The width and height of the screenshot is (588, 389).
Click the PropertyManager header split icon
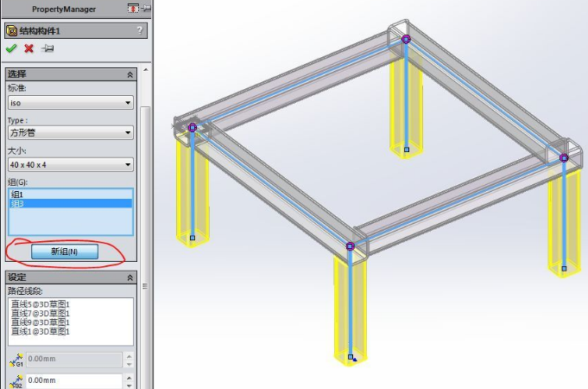(133, 8)
